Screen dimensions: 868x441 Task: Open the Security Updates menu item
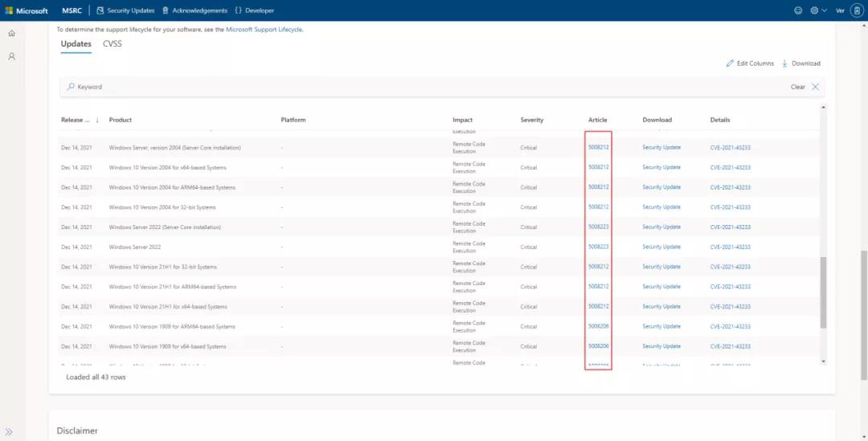point(125,10)
